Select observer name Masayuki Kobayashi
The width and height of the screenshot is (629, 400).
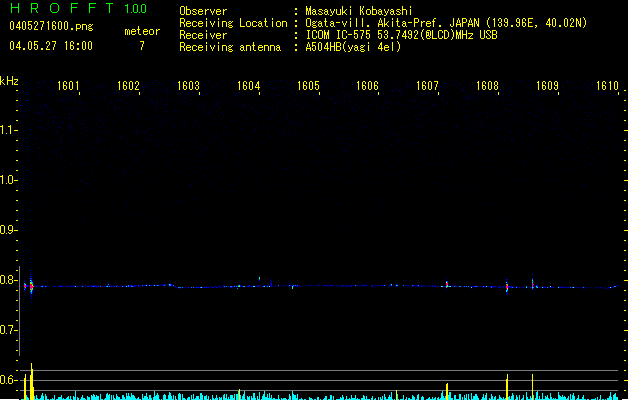[359, 11]
